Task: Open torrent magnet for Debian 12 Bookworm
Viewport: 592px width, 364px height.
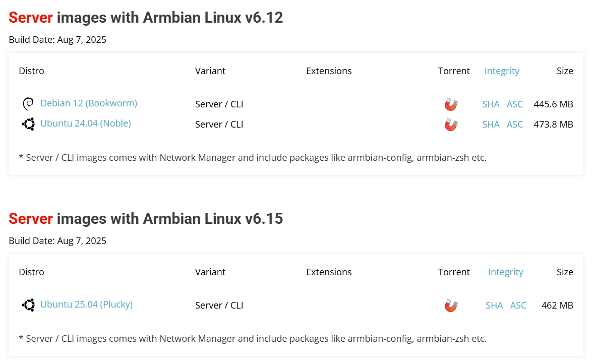Action: (451, 104)
